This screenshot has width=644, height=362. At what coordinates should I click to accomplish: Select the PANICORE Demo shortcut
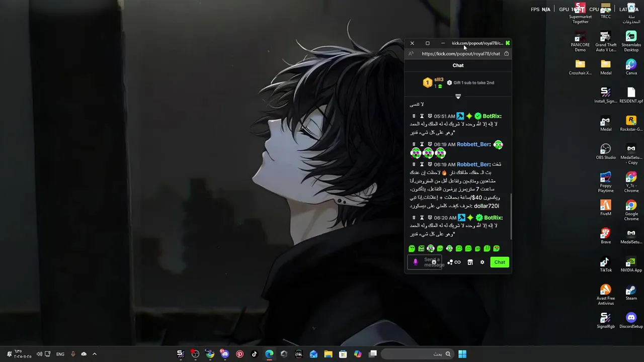click(580, 42)
